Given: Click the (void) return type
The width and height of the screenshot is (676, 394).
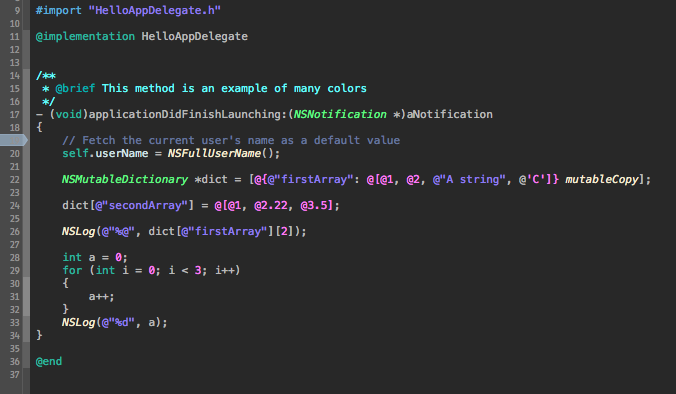Looking at the screenshot, I should [x=69, y=115].
